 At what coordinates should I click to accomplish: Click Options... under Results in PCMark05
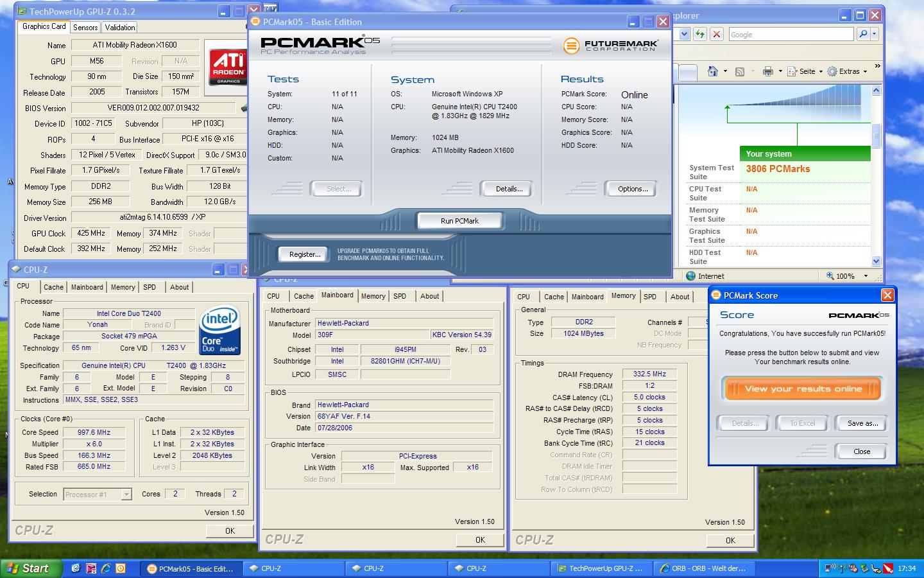[633, 189]
